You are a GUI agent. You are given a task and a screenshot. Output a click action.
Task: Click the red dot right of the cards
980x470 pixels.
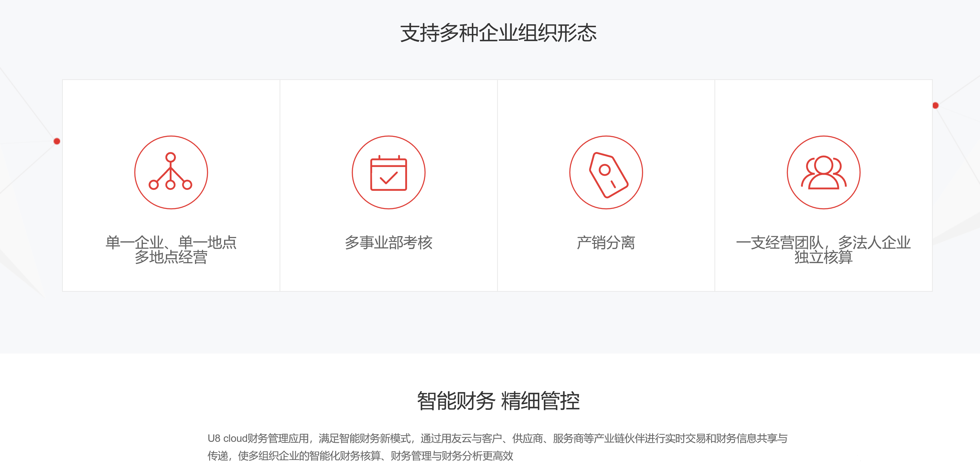[935, 105]
